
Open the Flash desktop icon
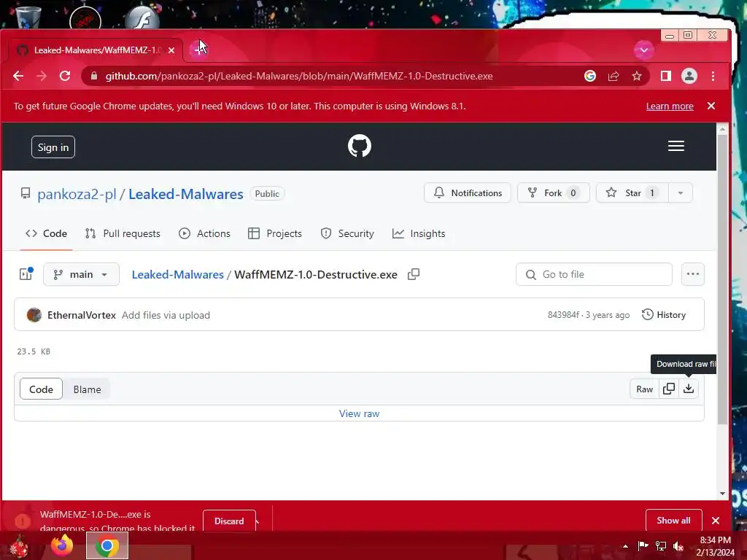point(142,18)
